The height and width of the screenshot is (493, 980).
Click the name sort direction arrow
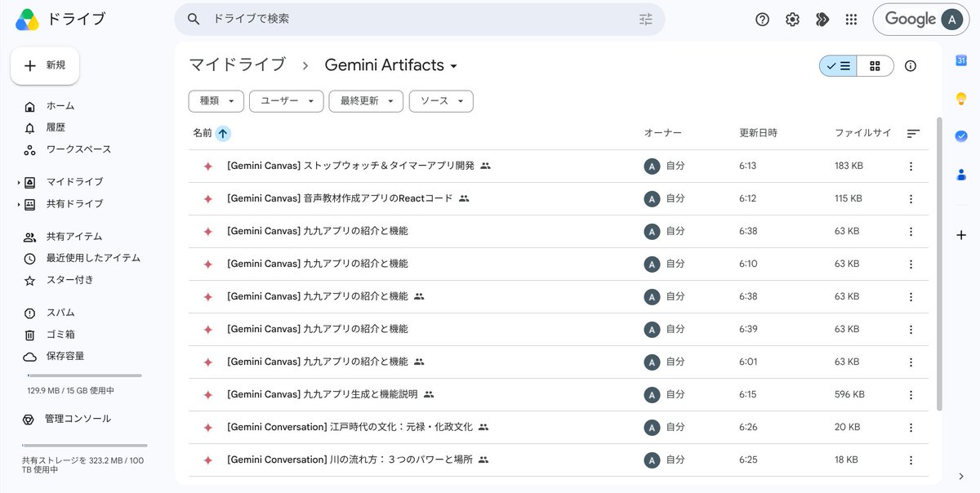(223, 133)
